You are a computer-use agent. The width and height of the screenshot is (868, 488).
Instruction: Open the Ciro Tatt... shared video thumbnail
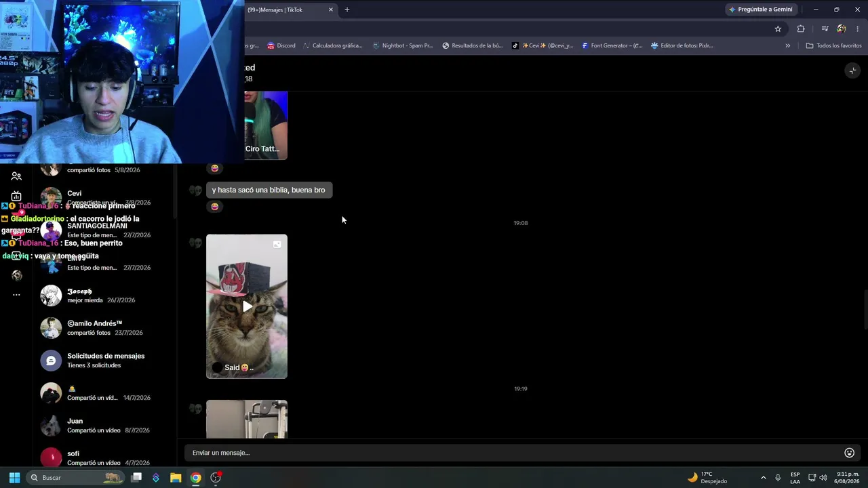pyautogui.click(x=266, y=125)
